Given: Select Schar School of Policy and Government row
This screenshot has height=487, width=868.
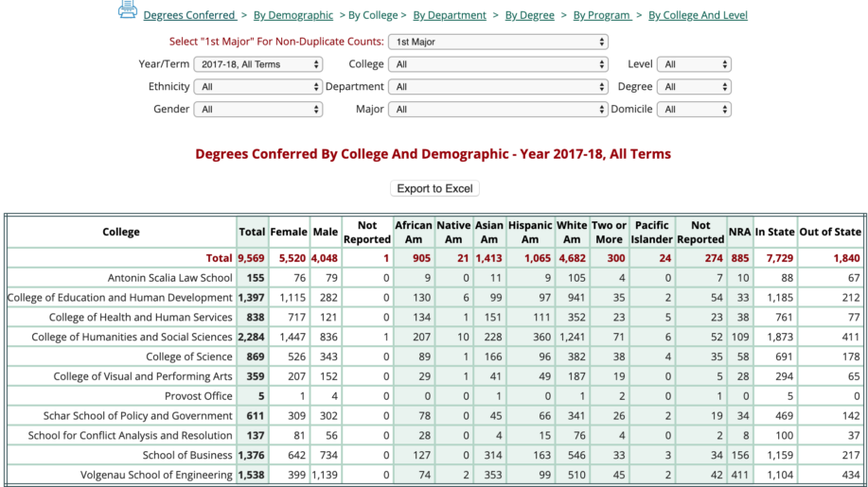Looking at the screenshot, I should [435, 416].
